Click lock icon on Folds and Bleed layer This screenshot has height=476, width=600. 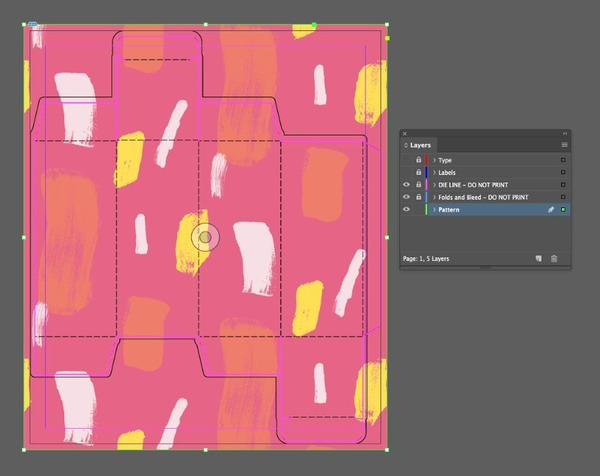(x=418, y=197)
